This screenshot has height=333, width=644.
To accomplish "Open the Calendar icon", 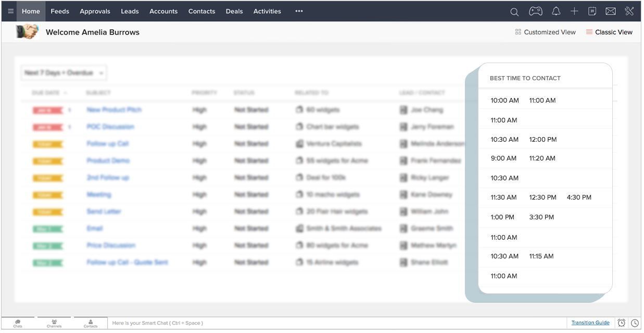I will click(592, 11).
